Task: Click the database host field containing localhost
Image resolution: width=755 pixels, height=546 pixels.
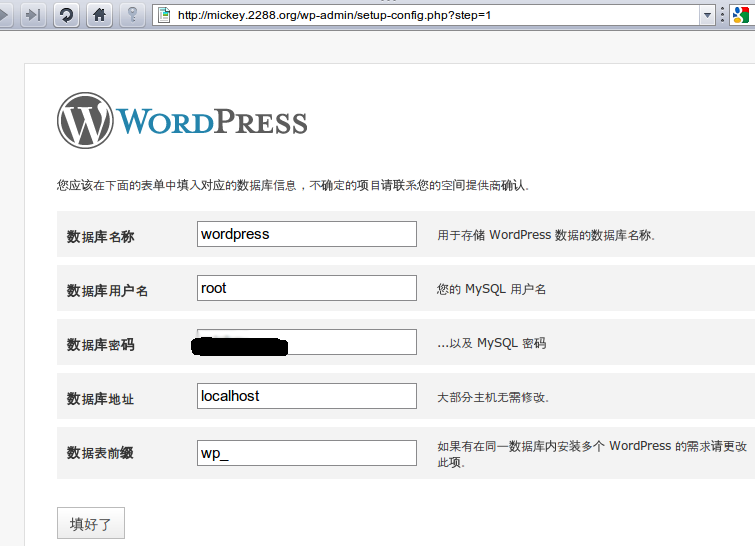Action: 307,396
